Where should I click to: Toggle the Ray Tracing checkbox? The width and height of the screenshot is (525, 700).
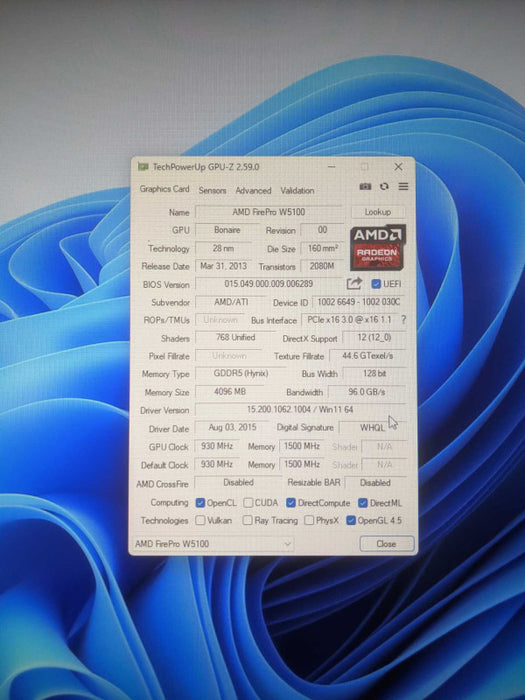247,520
